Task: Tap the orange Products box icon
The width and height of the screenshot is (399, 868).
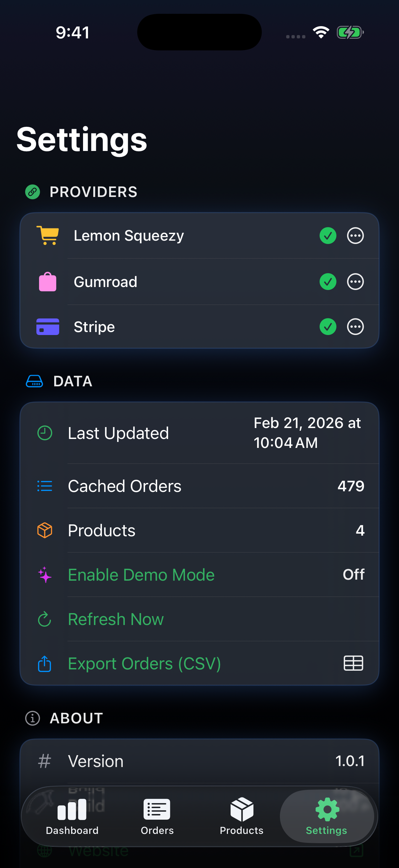Action: click(x=44, y=530)
